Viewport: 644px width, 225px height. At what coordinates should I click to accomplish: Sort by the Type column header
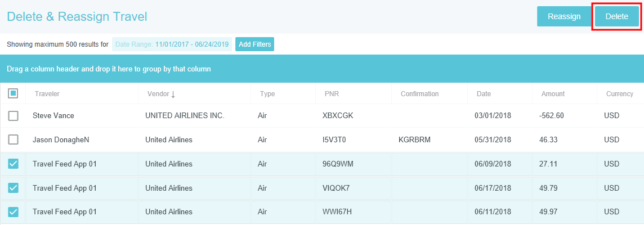(267, 94)
